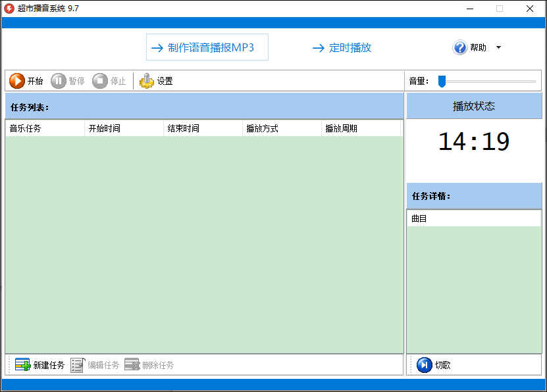The width and height of the screenshot is (547, 392).
Task: Open the 定时播放 scheduled playback link
Action: [342, 47]
